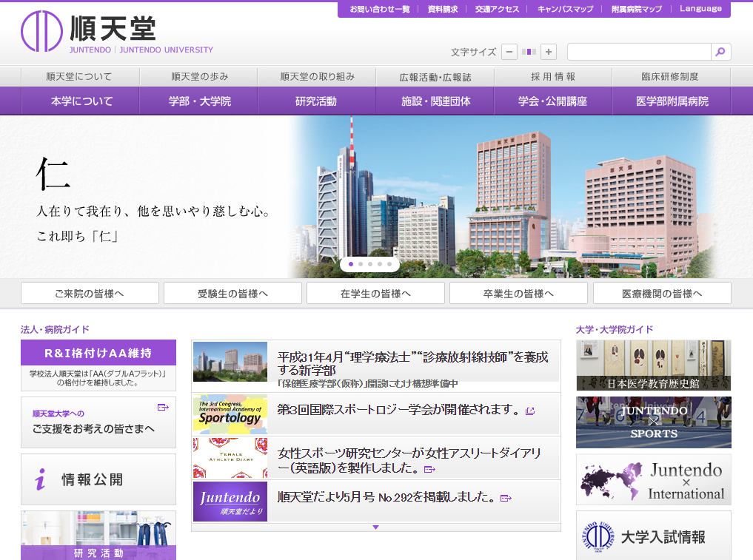Open 施設・関連団体 purple tab
Viewport: 753px width, 560px height.
coord(435,101)
